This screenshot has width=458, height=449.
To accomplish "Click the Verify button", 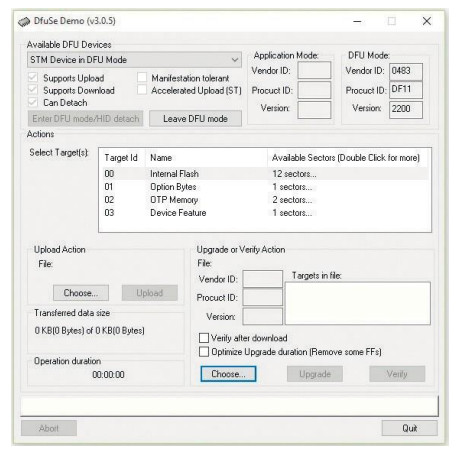I will point(397,374).
